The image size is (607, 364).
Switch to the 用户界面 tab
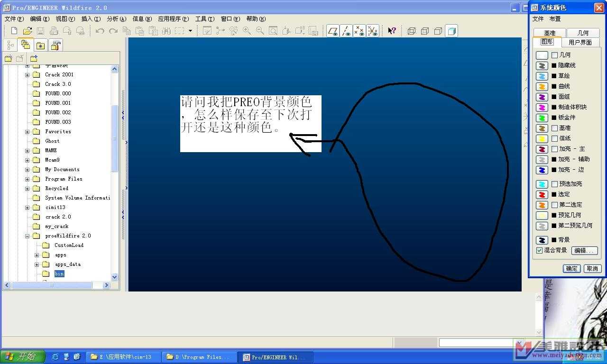tap(580, 42)
